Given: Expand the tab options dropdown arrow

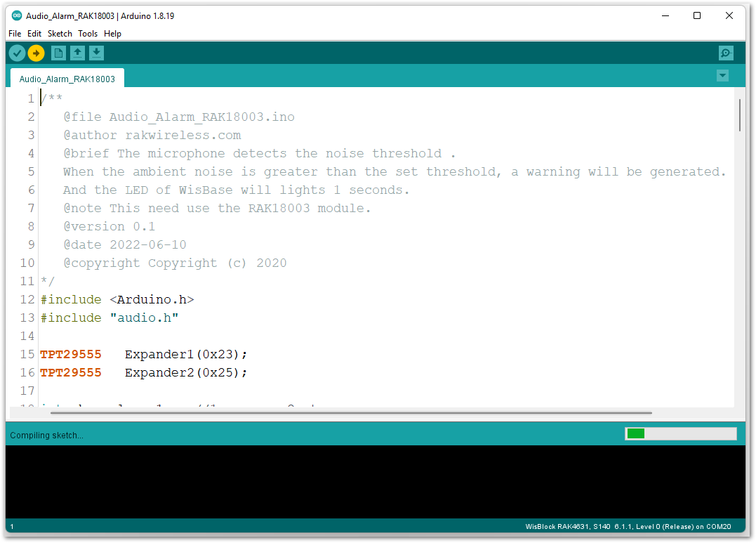Looking at the screenshot, I should [722, 76].
